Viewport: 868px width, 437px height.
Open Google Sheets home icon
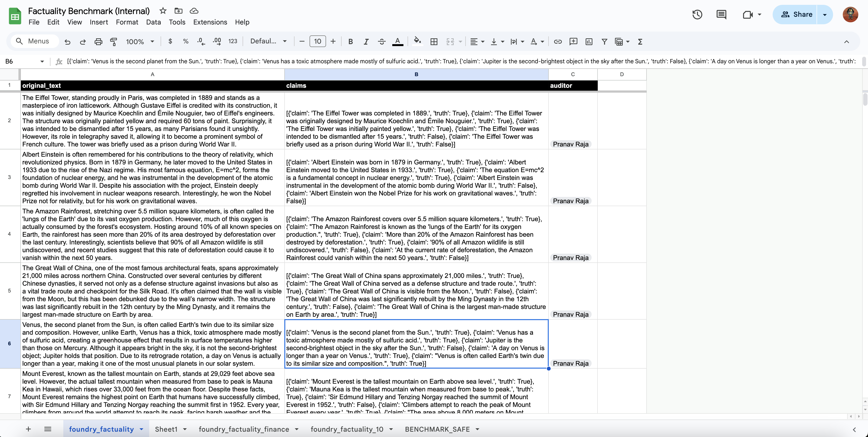pos(15,16)
